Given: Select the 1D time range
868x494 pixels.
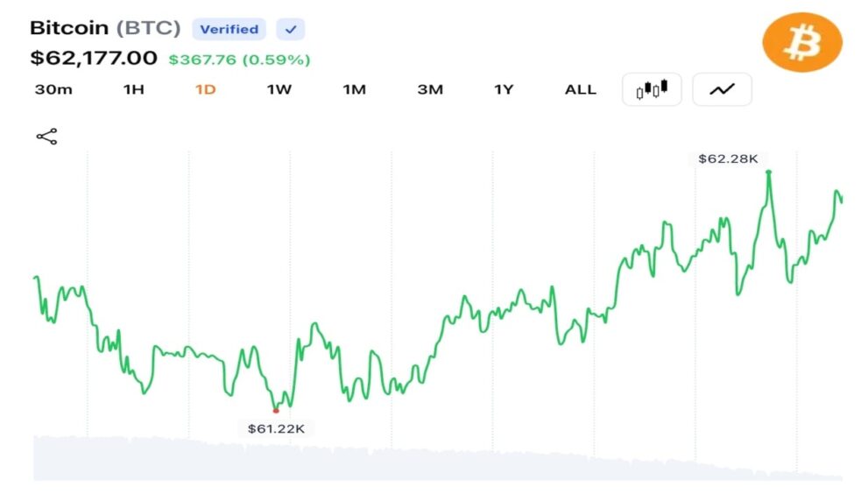Looking at the screenshot, I should tap(205, 89).
